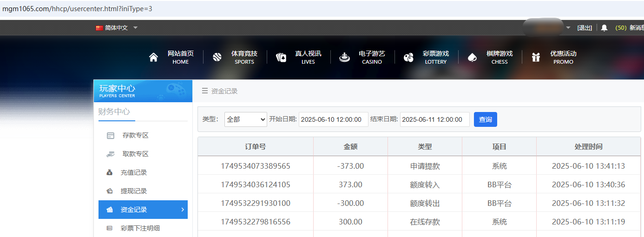The width and height of the screenshot is (644, 237).
Task: Open 彩票下注明细 in the sidebar
Action: tap(140, 229)
